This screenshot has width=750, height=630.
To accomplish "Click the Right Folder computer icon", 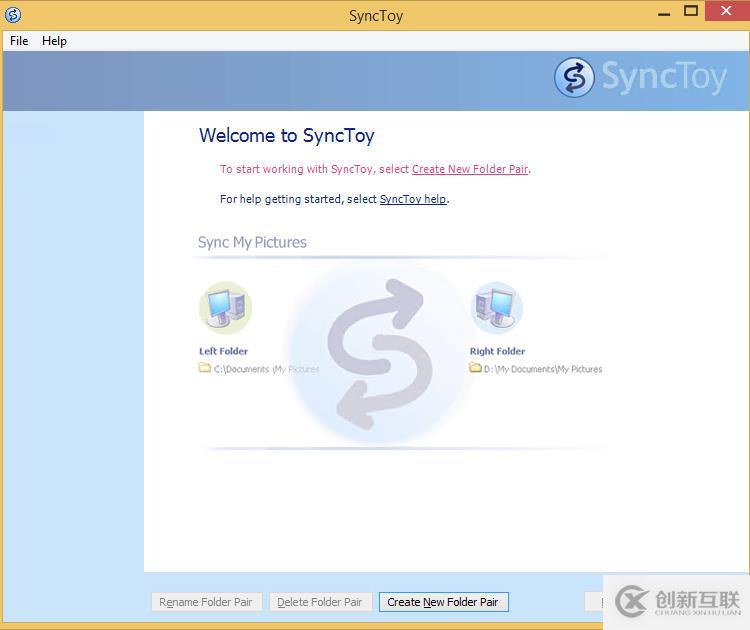I will (497, 308).
